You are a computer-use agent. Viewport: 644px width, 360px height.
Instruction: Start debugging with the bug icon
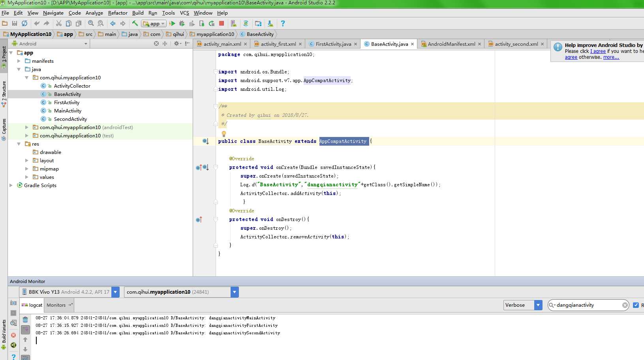click(182, 24)
